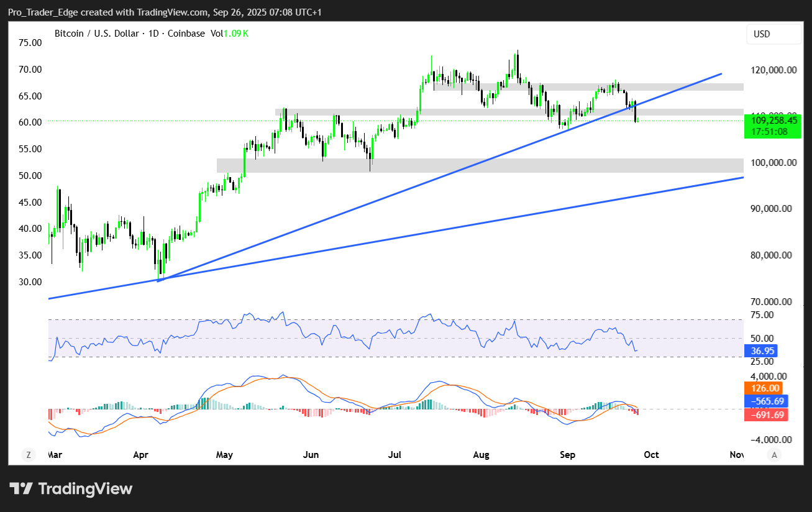812x512 pixels.
Task: Click the Oct label on the time axis
Action: 651,455
